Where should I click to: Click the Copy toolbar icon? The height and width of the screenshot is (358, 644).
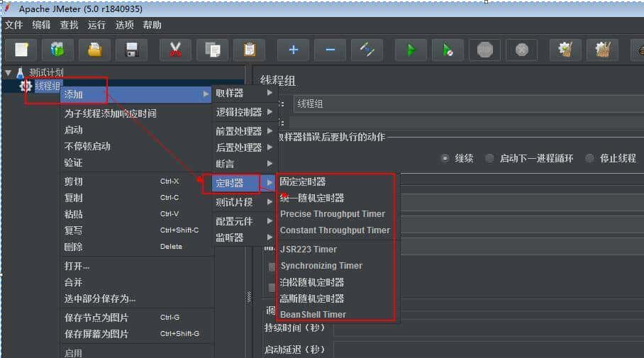coord(212,50)
